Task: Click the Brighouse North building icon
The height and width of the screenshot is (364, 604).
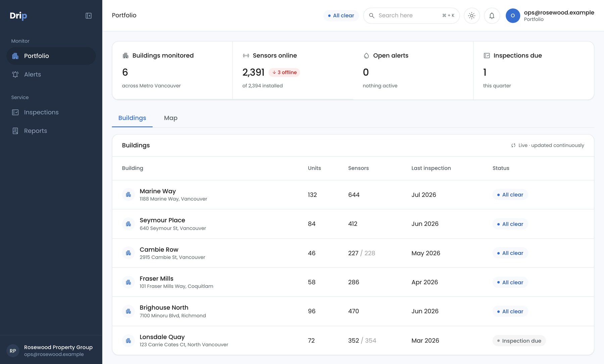Action: tap(129, 312)
